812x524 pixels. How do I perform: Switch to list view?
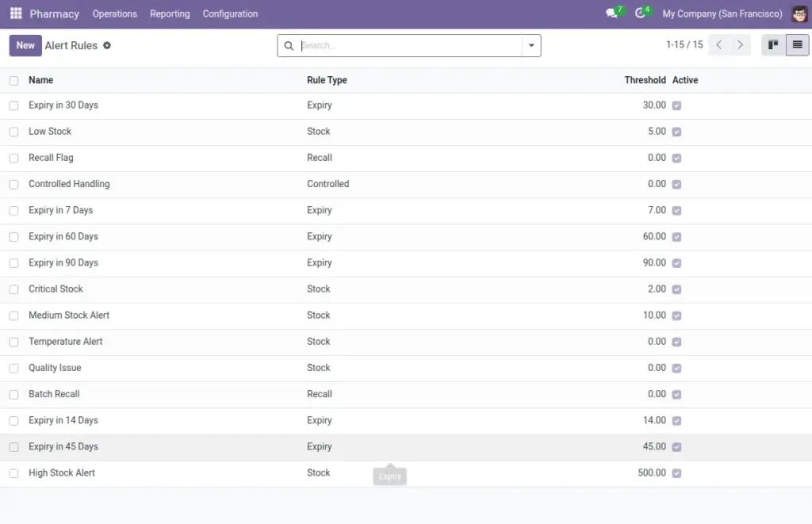(x=798, y=45)
